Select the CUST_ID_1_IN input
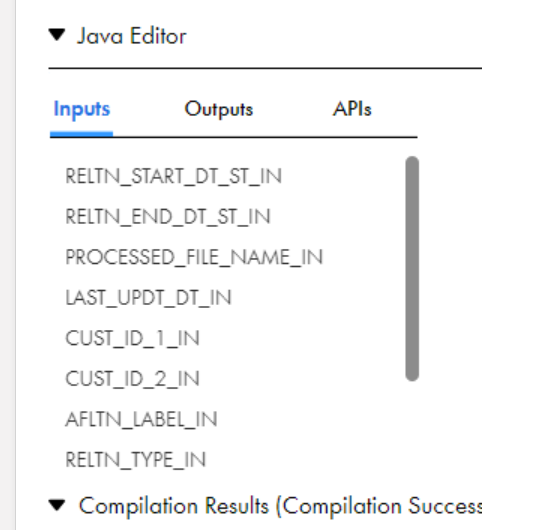This screenshot has height=530, width=550. tap(132, 338)
